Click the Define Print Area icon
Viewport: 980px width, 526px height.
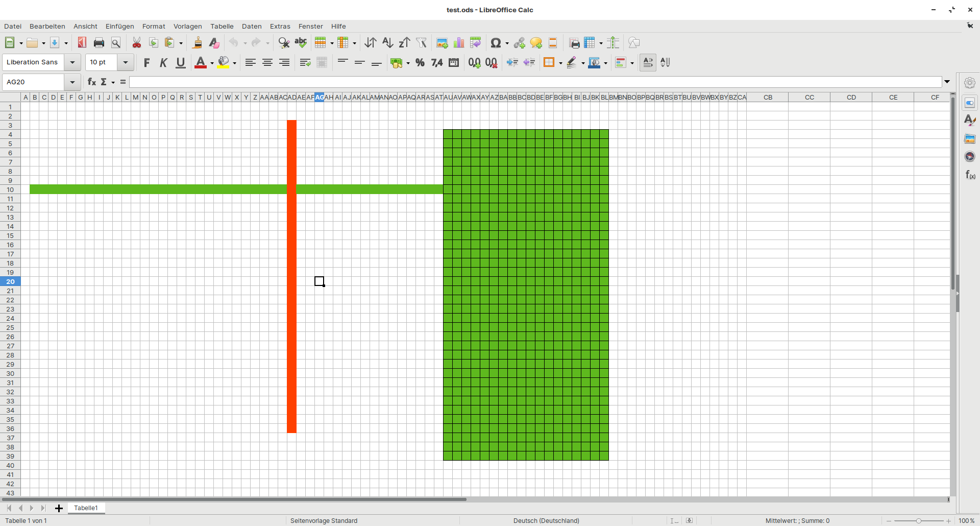[574, 43]
